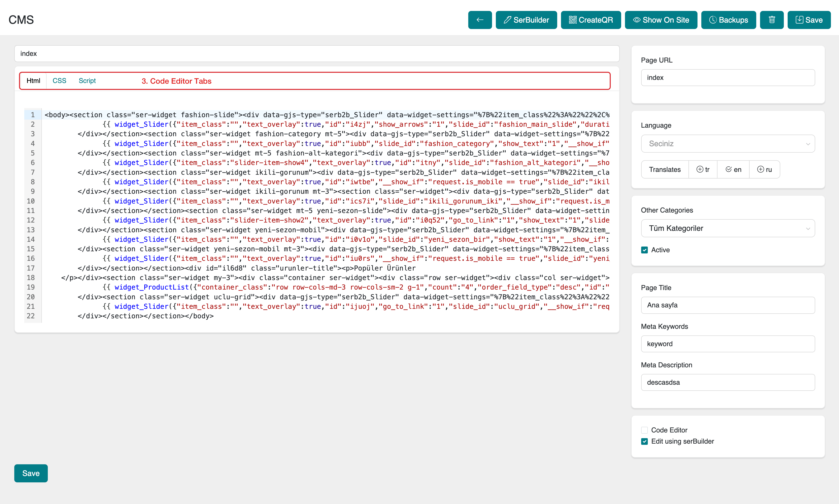This screenshot has width=839, height=504.
Task: Open SerBuilder with the pencil icon
Action: click(x=526, y=20)
